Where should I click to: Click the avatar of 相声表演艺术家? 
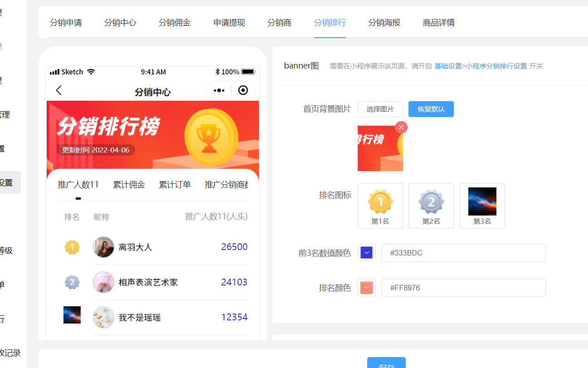pos(103,282)
